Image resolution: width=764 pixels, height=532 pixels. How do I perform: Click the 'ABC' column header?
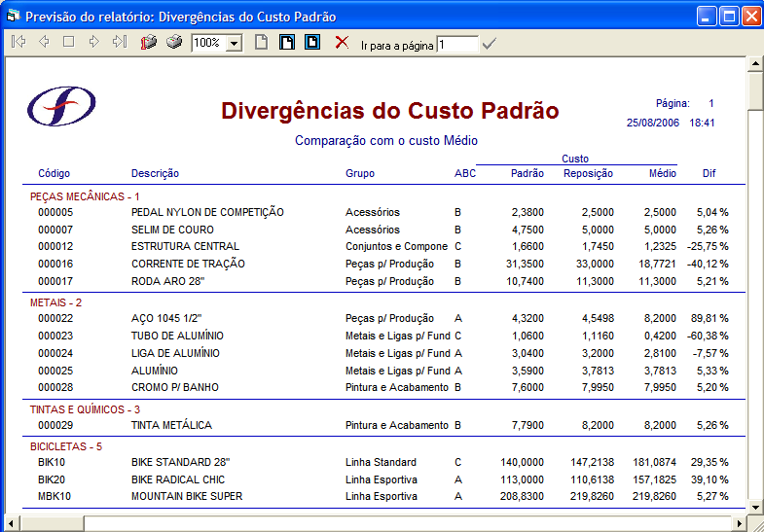pos(465,174)
